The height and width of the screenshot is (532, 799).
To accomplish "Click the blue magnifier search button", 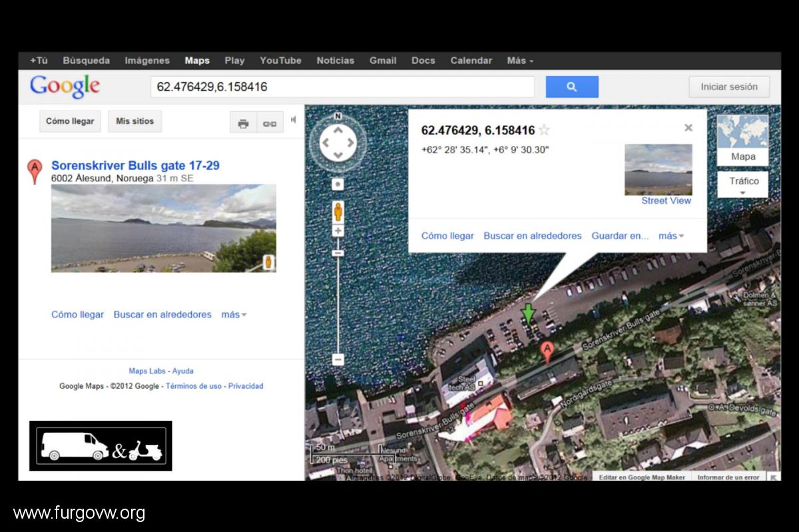I will [x=572, y=87].
